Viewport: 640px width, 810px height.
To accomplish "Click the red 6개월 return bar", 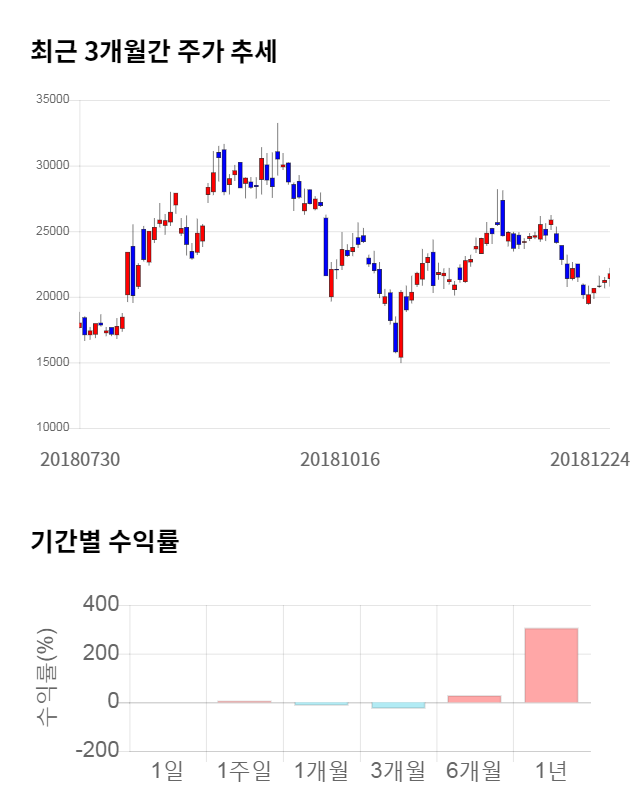I will (474, 699).
